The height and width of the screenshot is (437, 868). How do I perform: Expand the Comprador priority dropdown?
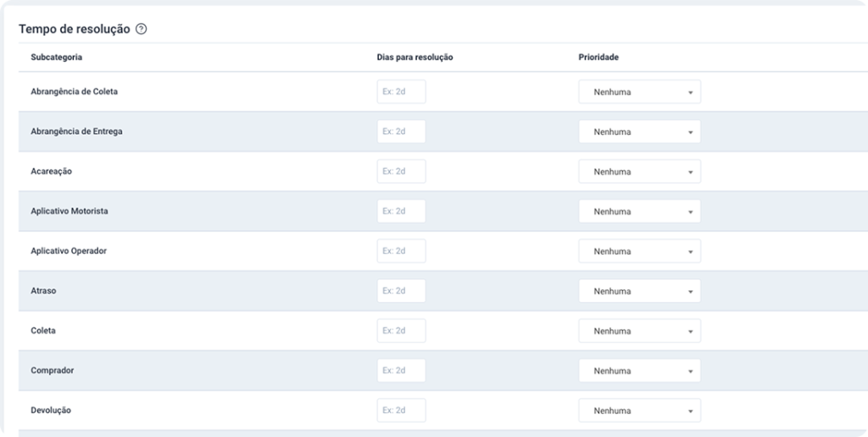pyautogui.click(x=639, y=371)
